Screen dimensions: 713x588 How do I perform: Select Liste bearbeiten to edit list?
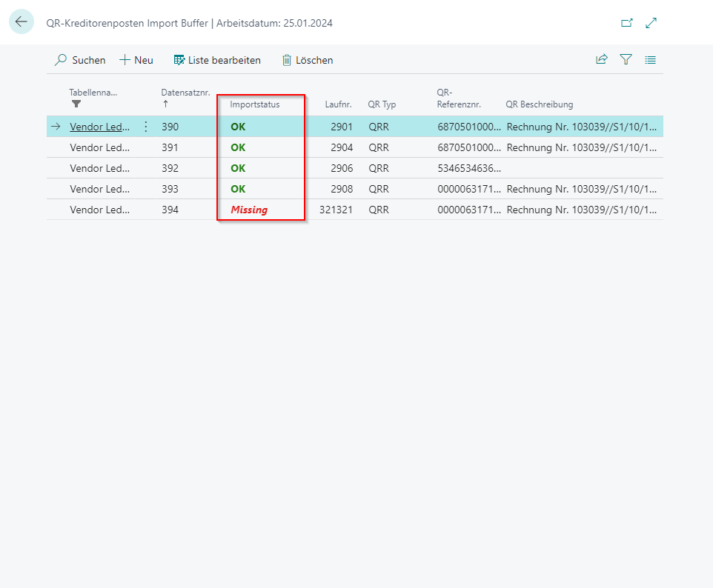tap(217, 60)
